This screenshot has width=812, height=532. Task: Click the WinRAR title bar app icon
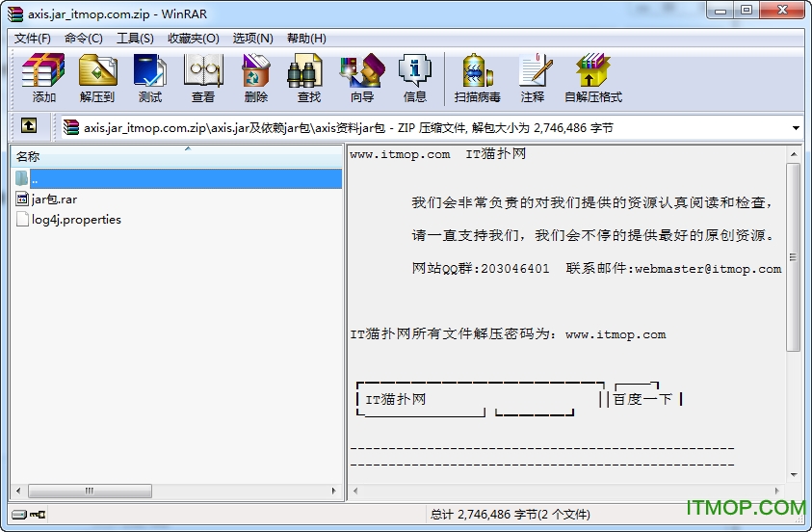15,13
